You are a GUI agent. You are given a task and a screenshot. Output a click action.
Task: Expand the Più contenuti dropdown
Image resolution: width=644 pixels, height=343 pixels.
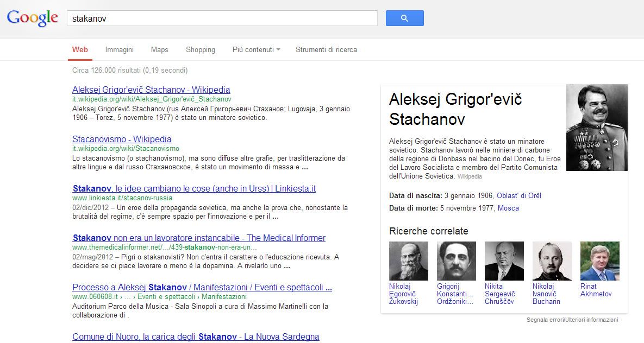256,49
